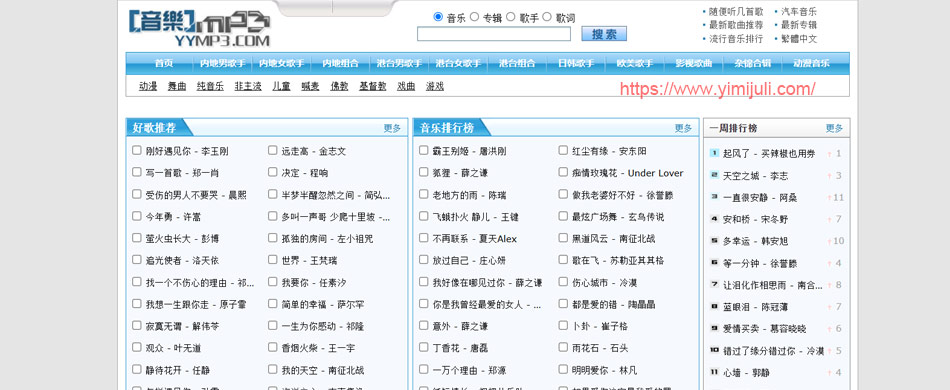The height and width of the screenshot is (390, 950).
Task: Open the 戏曲 sub-category link
Action: [406, 87]
